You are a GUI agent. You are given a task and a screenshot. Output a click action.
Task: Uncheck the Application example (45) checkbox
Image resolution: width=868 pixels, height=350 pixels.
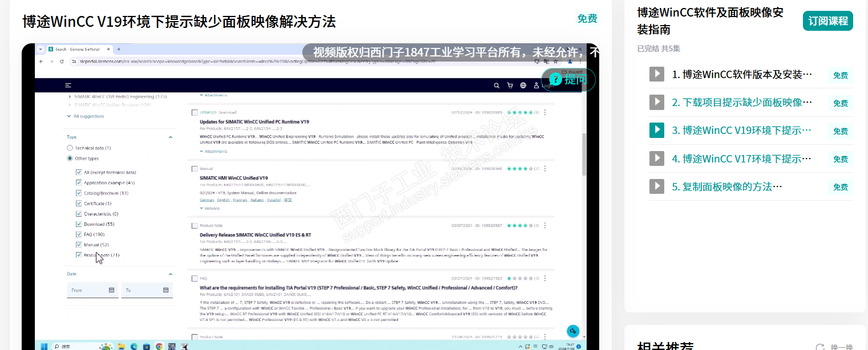click(78, 182)
